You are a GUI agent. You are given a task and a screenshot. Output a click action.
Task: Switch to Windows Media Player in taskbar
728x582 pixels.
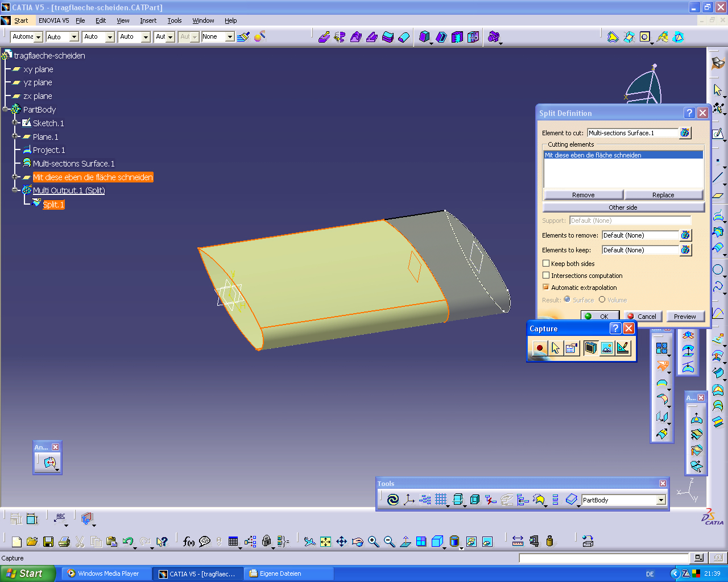coord(106,573)
